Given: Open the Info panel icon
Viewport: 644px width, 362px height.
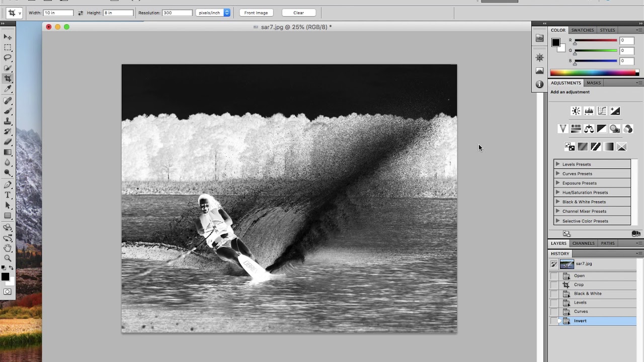Looking at the screenshot, I should [539, 84].
